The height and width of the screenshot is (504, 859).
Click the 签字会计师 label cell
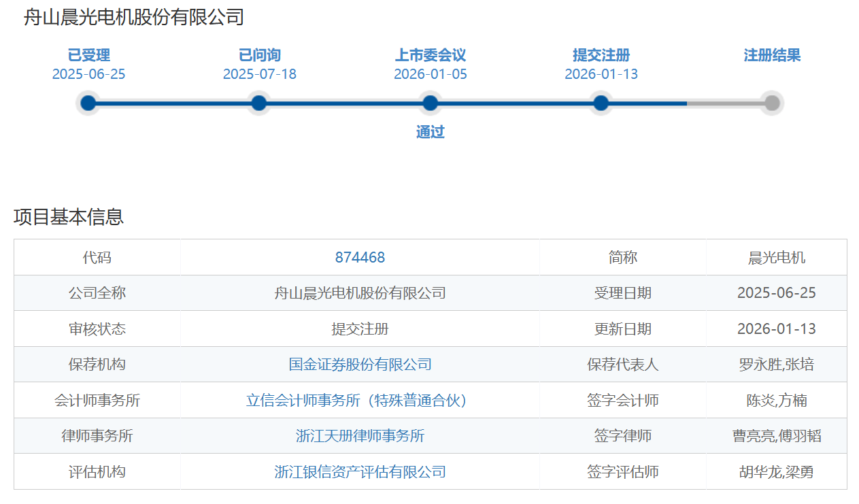(623, 400)
